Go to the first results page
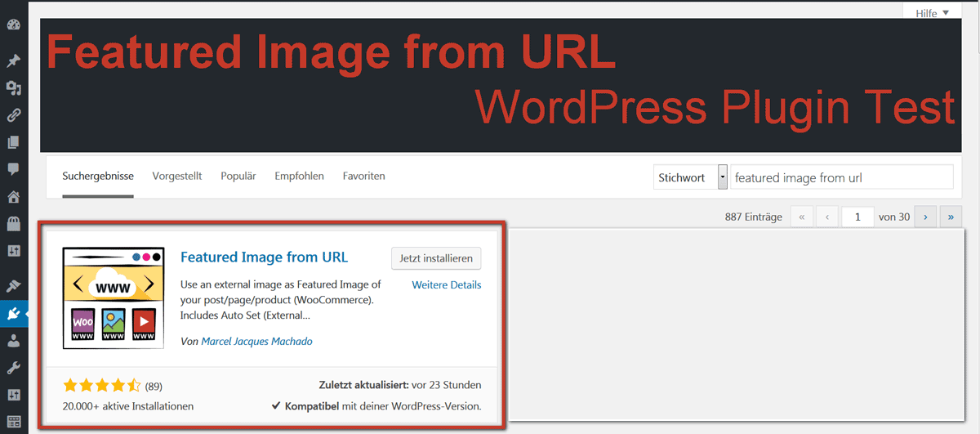This screenshot has width=980, height=434. 802,217
